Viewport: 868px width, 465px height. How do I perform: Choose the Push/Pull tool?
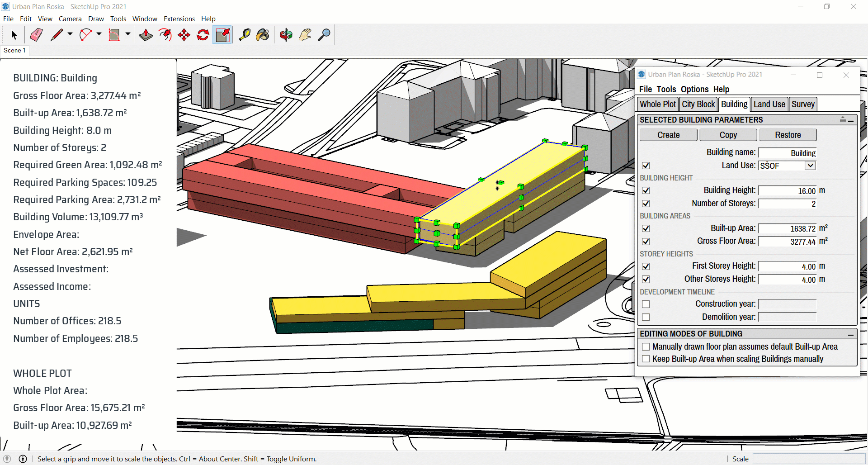pos(146,35)
